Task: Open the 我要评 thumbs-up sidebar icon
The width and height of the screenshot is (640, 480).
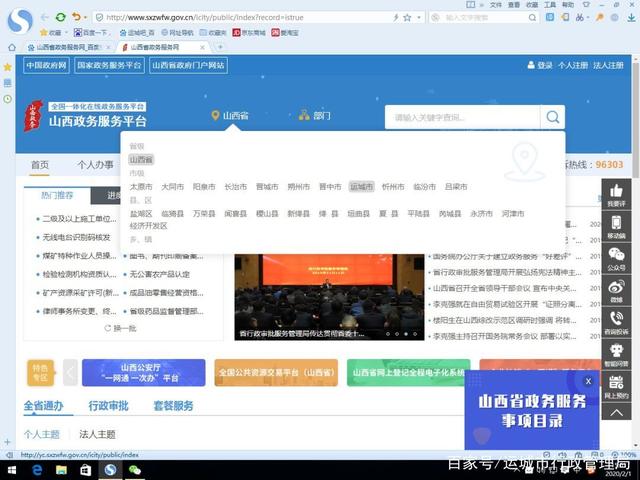Action: pyautogui.click(x=616, y=194)
